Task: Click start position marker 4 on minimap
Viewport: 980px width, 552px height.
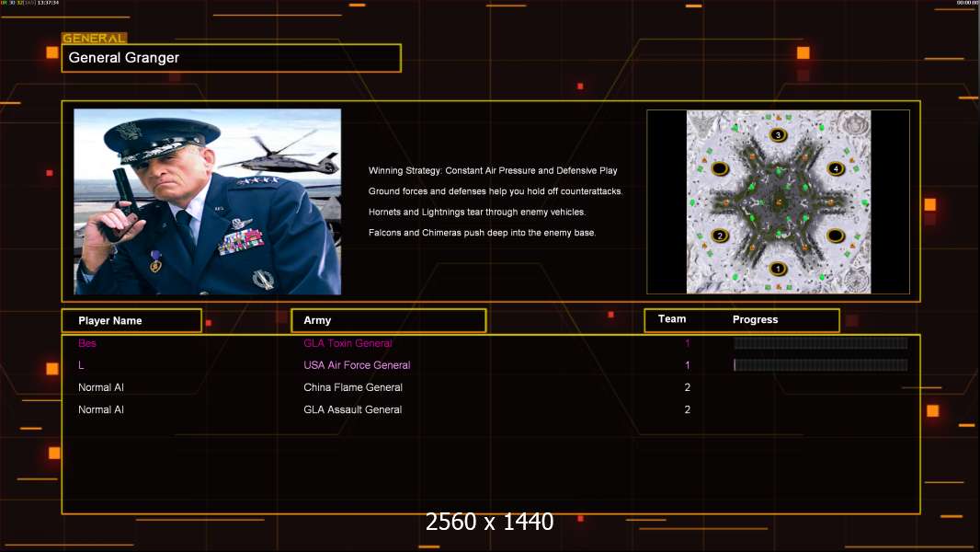Action: pos(836,168)
